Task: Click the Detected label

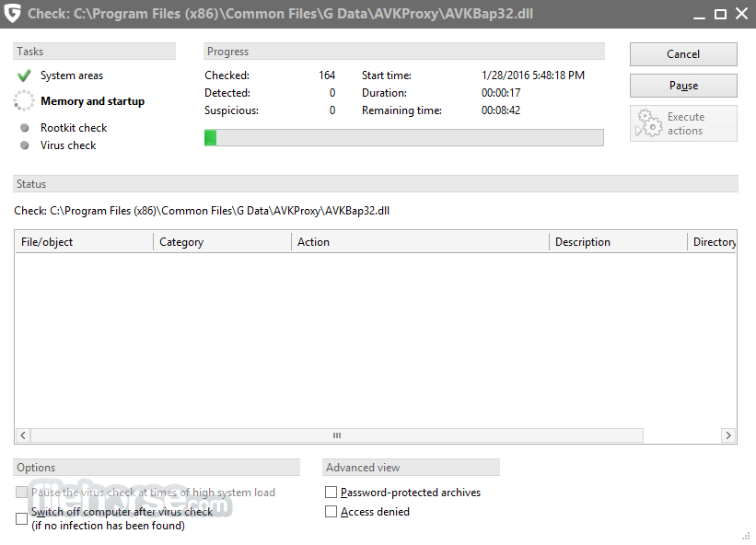Action: pos(227,92)
